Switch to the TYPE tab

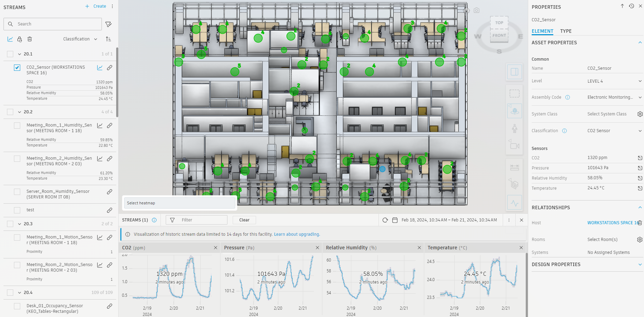click(x=566, y=31)
